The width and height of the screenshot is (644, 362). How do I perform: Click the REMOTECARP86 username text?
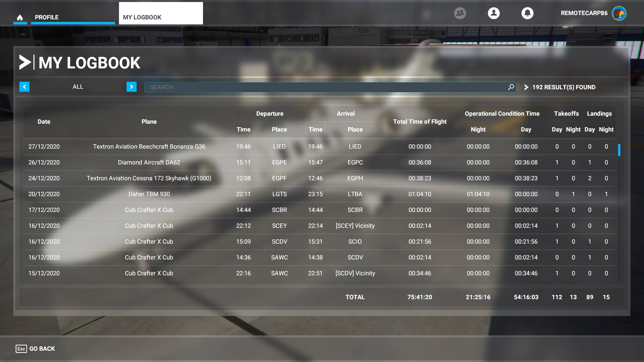584,13
